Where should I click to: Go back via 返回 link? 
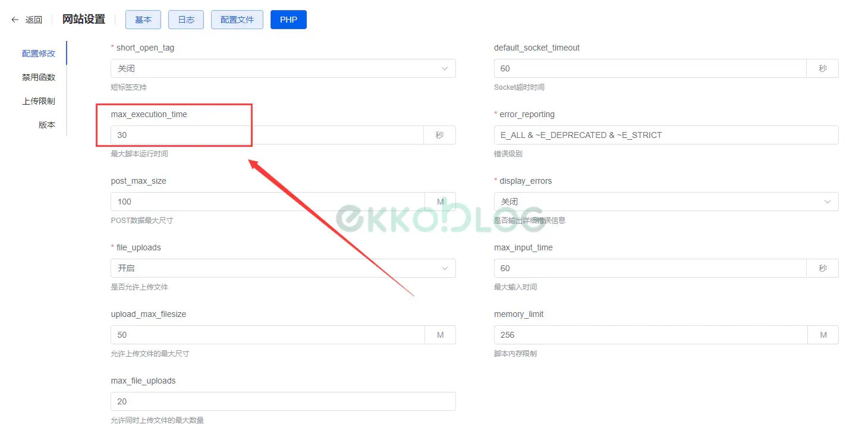(x=34, y=20)
